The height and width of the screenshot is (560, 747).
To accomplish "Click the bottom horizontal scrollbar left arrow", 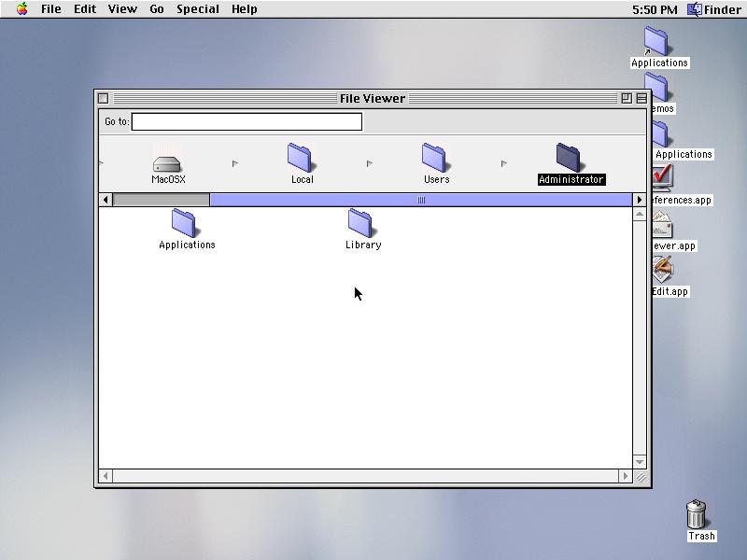I will click(x=106, y=476).
